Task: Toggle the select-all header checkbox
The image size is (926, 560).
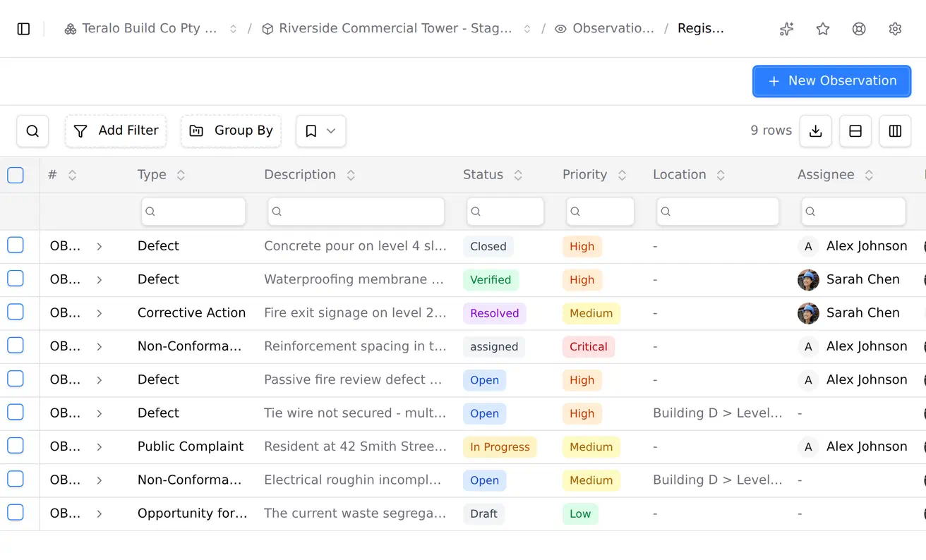Action: click(16, 175)
